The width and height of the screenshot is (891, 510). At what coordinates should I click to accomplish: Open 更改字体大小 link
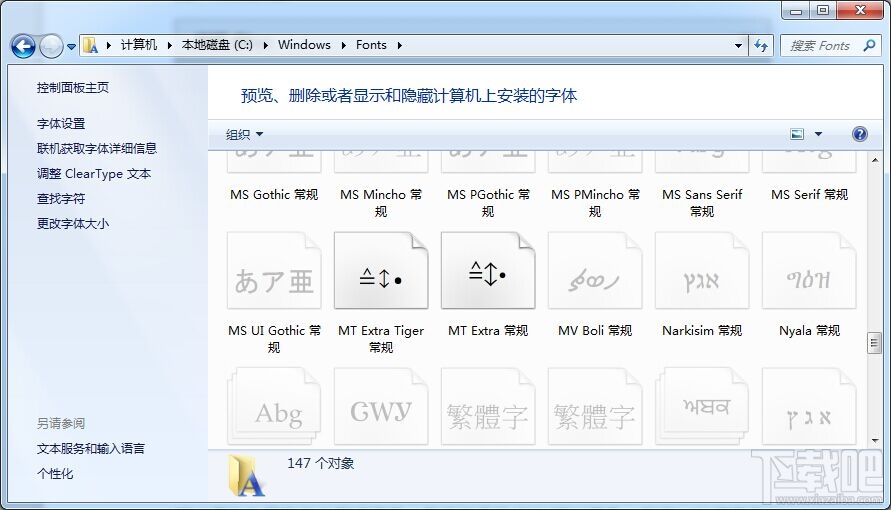[73, 224]
